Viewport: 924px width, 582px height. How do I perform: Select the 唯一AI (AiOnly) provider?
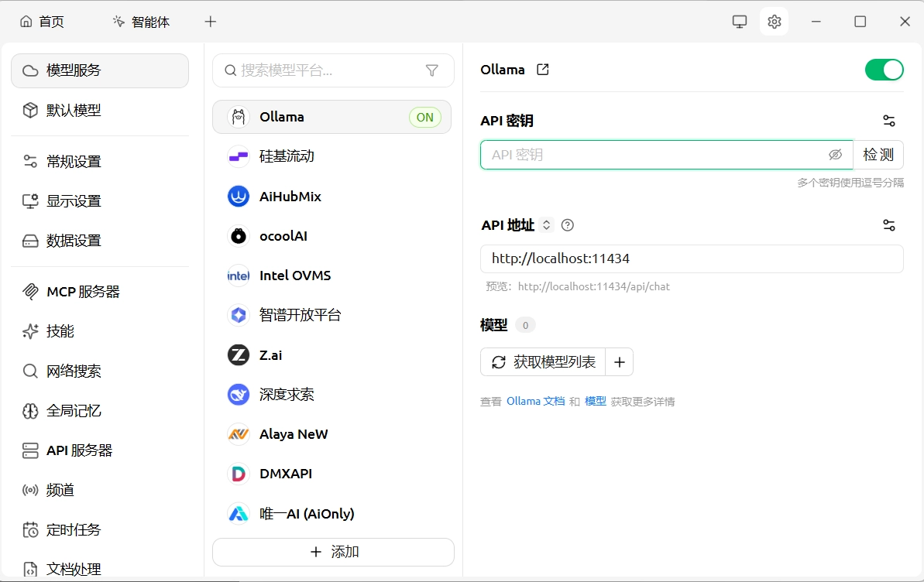click(x=331, y=514)
